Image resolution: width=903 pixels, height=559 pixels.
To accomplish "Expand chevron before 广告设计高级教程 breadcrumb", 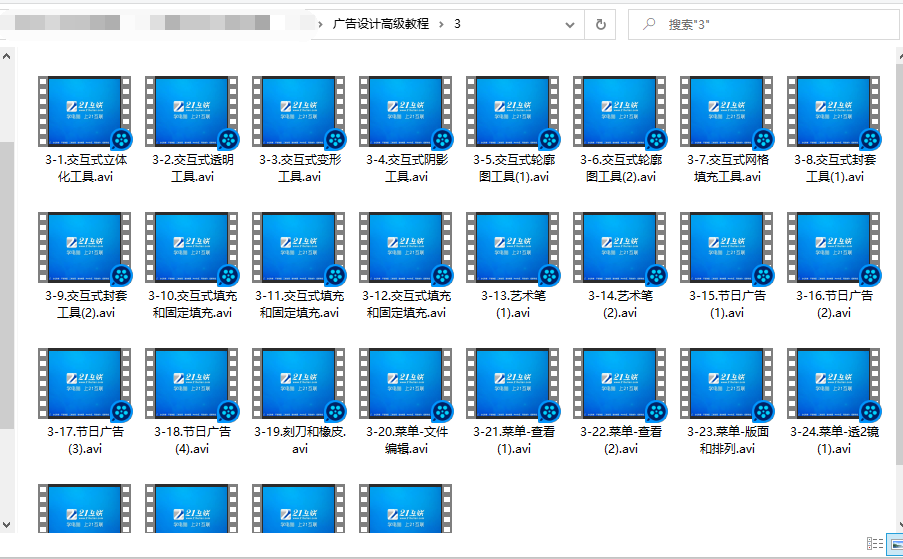I will pyautogui.click(x=320, y=24).
